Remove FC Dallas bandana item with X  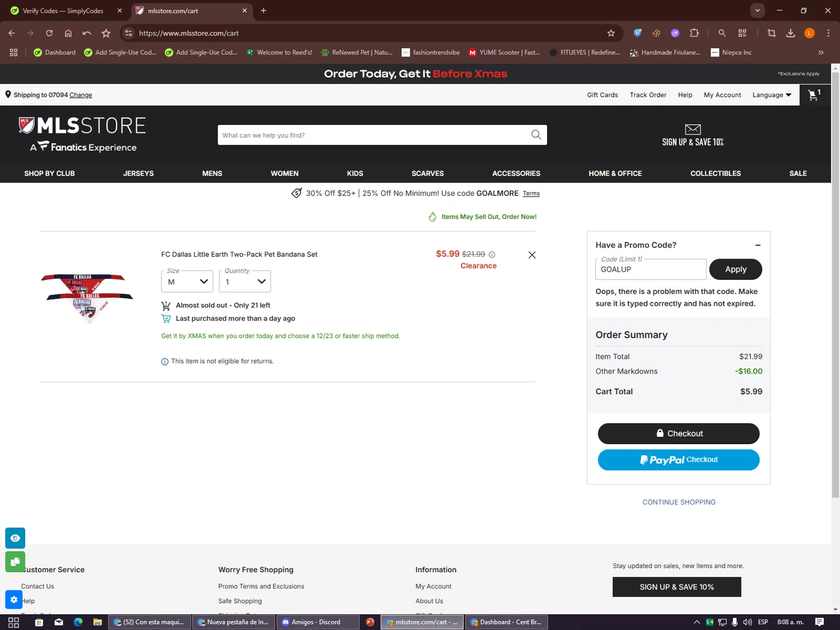pos(532,255)
